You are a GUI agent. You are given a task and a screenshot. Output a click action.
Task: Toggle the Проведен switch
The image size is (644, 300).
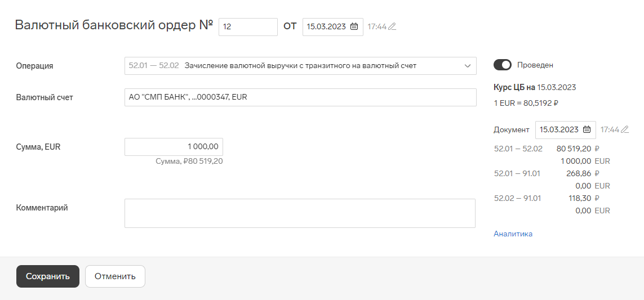(503, 65)
